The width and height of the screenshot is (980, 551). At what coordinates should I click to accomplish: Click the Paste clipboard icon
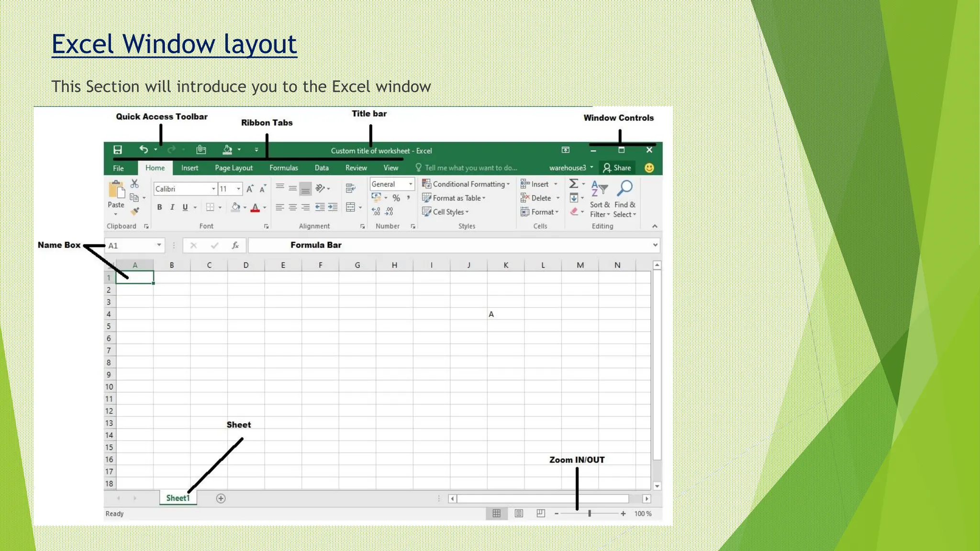click(116, 190)
